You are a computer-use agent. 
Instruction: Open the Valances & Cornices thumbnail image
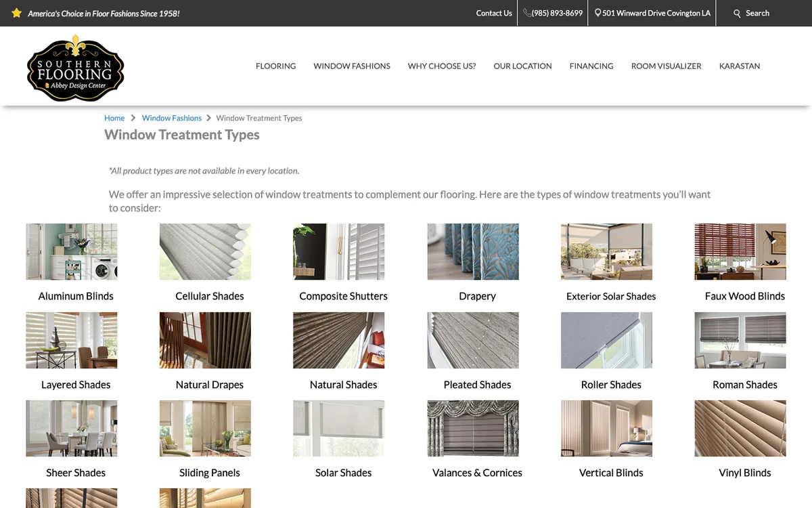(473, 428)
